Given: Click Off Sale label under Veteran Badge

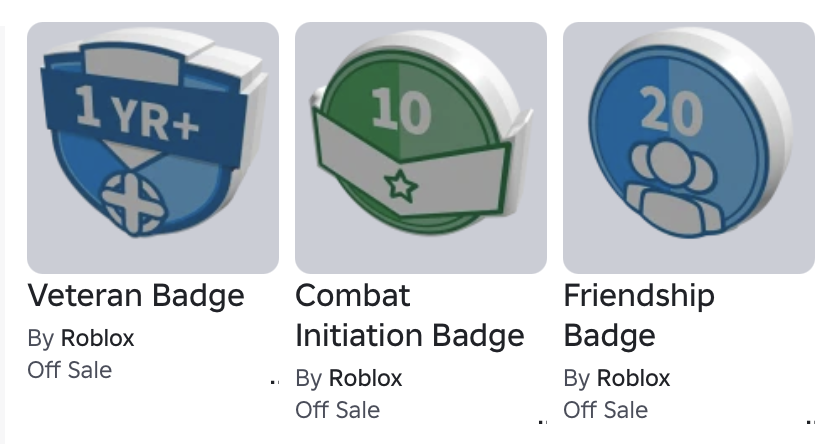Looking at the screenshot, I should pos(70,370).
